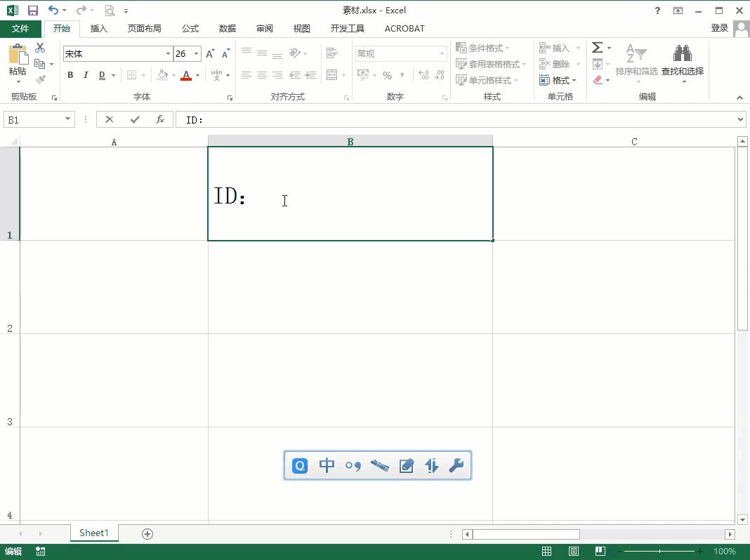
Task: Align text right in the cell
Action: click(277, 75)
